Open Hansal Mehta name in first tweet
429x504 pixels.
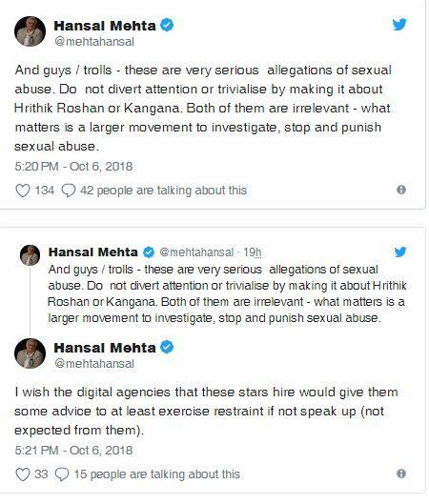pos(105,26)
